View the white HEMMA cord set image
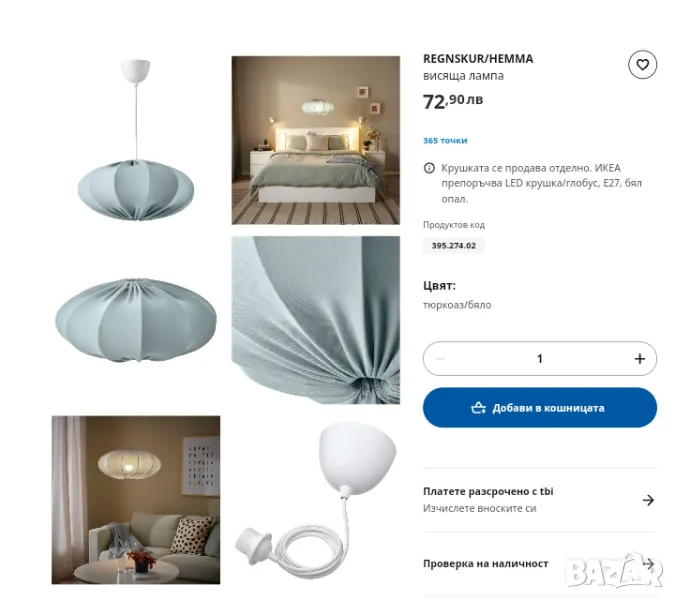This screenshot has height=600, width=675. coord(316,500)
